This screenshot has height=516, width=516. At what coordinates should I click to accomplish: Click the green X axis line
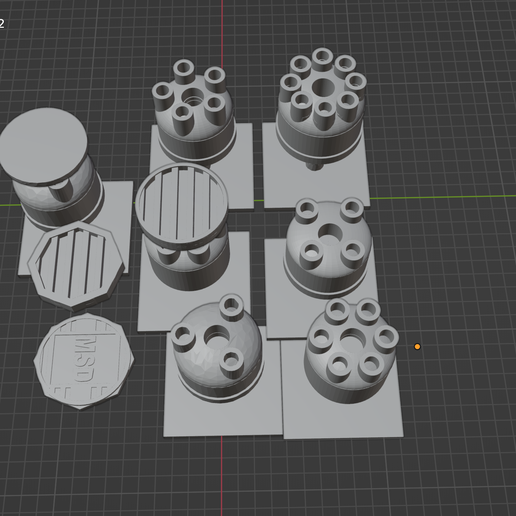(x=443, y=197)
